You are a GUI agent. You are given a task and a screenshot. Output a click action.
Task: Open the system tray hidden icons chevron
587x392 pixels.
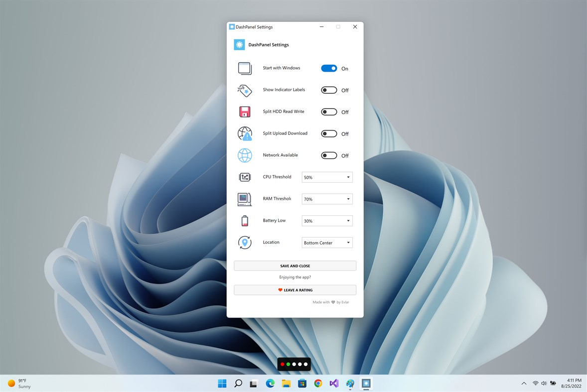click(x=524, y=383)
